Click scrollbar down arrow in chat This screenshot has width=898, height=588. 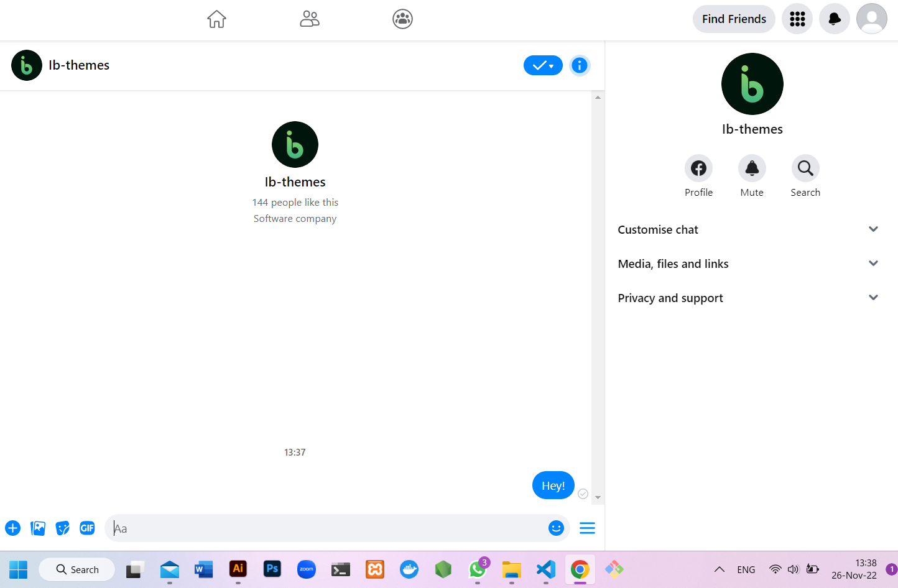tap(598, 497)
